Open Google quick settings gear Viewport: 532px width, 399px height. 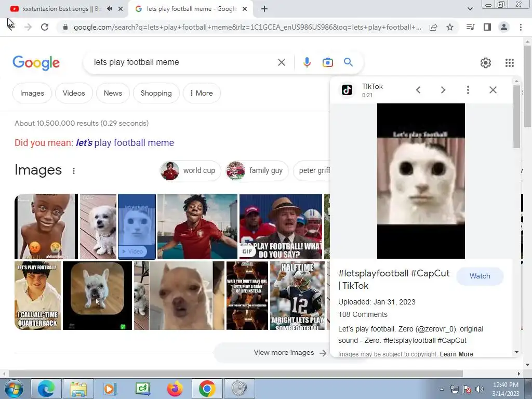click(486, 63)
